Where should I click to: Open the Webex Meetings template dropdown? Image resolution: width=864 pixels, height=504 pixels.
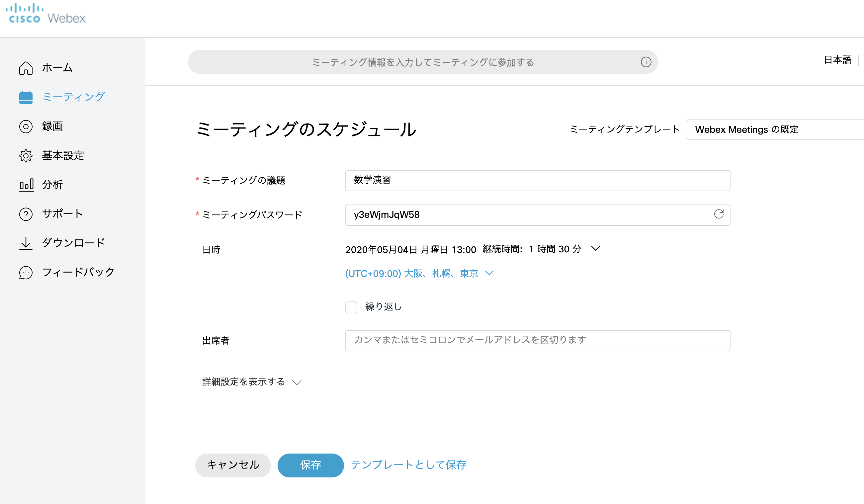775,129
